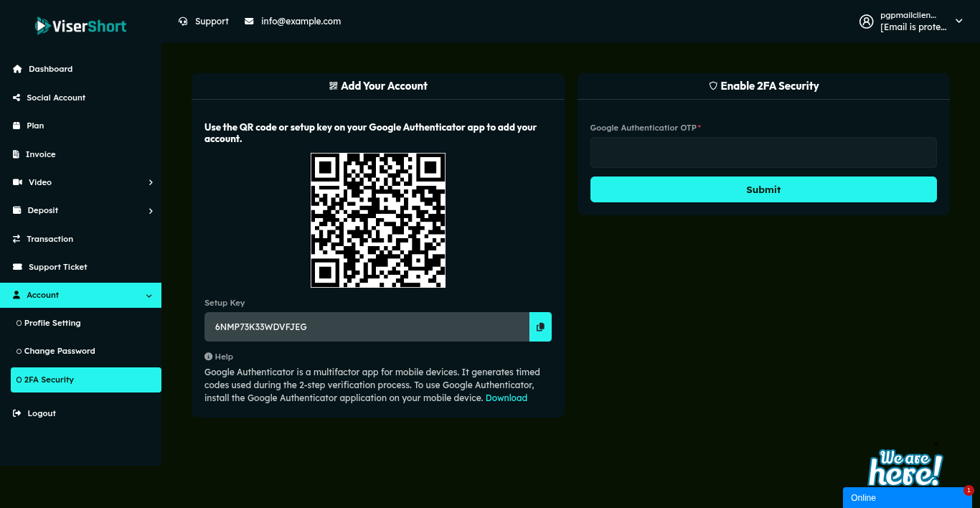The width and height of the screenshot is (980, 508).
Task: Click the Social Account share icon
Action: (x=17, y=98)
